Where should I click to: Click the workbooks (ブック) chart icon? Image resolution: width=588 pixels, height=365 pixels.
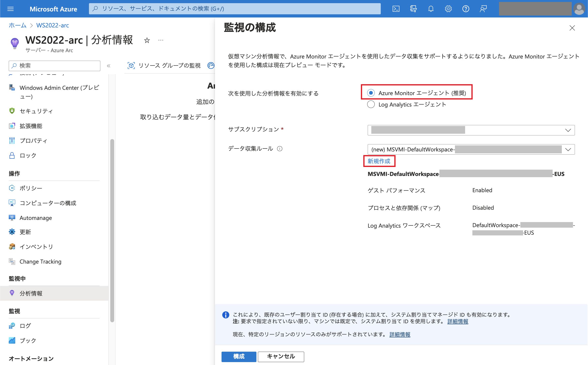[x=12, y=340]
